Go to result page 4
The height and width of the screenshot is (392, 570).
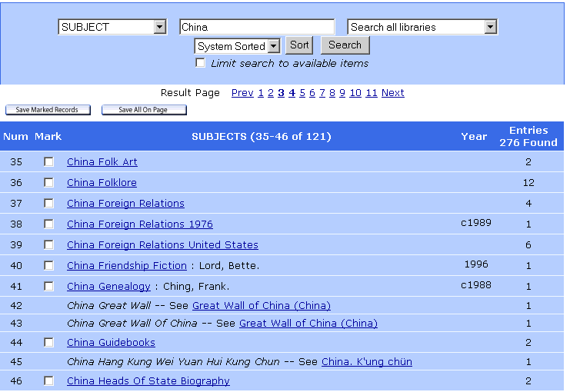292,93
